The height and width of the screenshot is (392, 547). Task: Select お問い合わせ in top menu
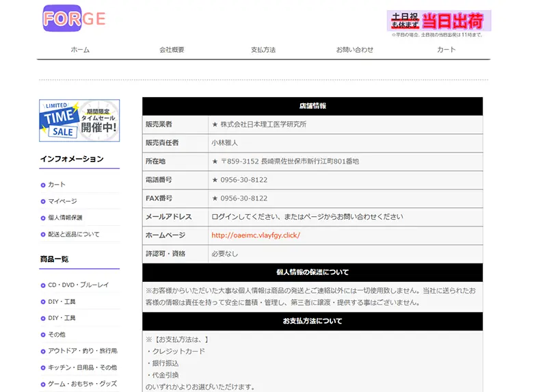(x=354, y=50)
